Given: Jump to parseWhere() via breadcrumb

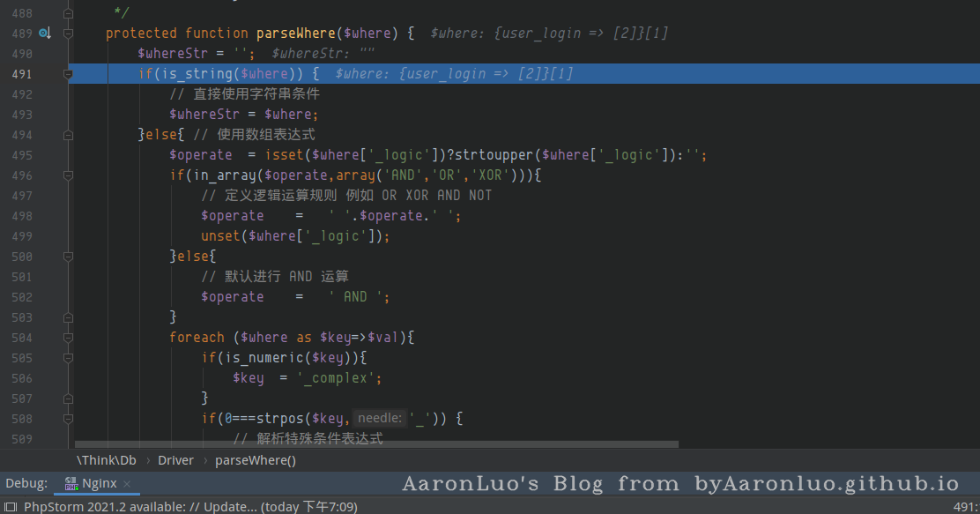Looking at the screenshot, I should click(255, 460).
